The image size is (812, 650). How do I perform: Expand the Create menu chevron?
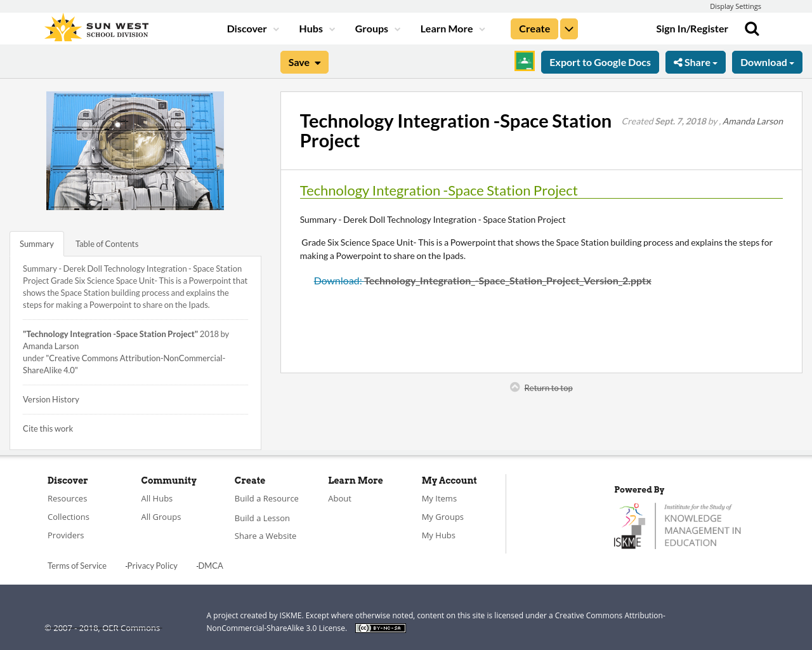click(x=568, y=28)
